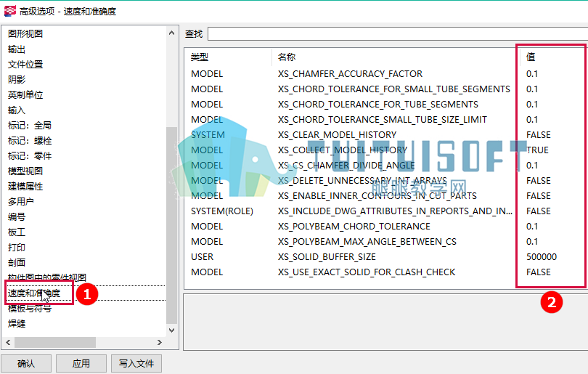Select XS_ENABLE_INNER_CONTOURS_IN_CUT_PARTS option
Screen dimensions: 588x374
tap(377, 196)
